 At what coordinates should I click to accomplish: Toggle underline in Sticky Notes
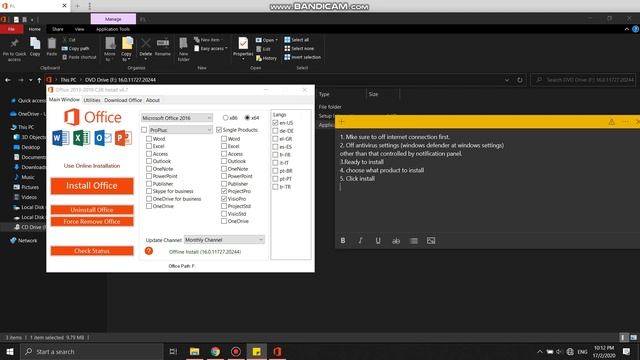click(378, 241)
